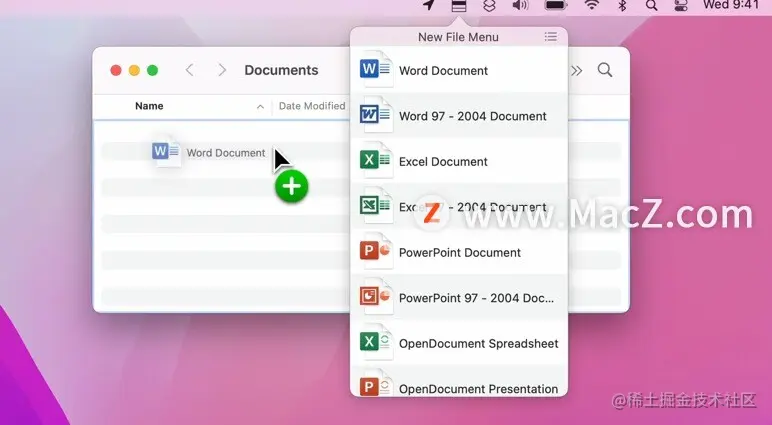Screen dimensions: 772x425
Task: Click the OpenDocument Presentation icon
Action: coord(376,384)
